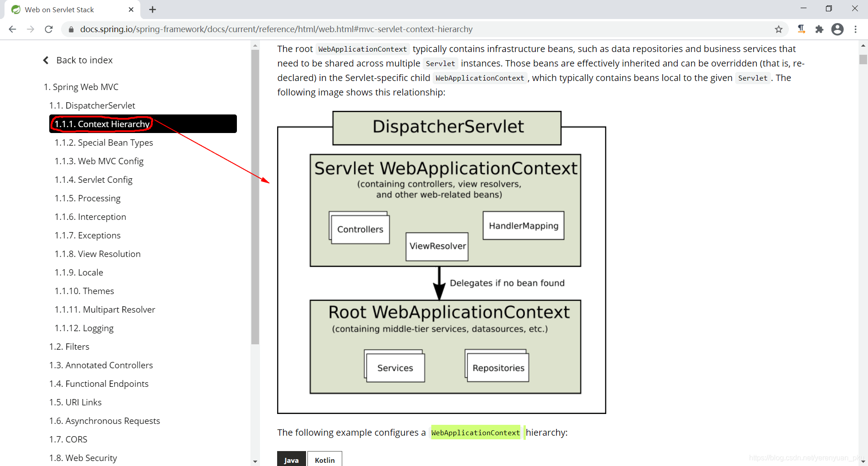868x466 pixels.
Task: Select 1.1.9. Locale entry
Action: 79,272
